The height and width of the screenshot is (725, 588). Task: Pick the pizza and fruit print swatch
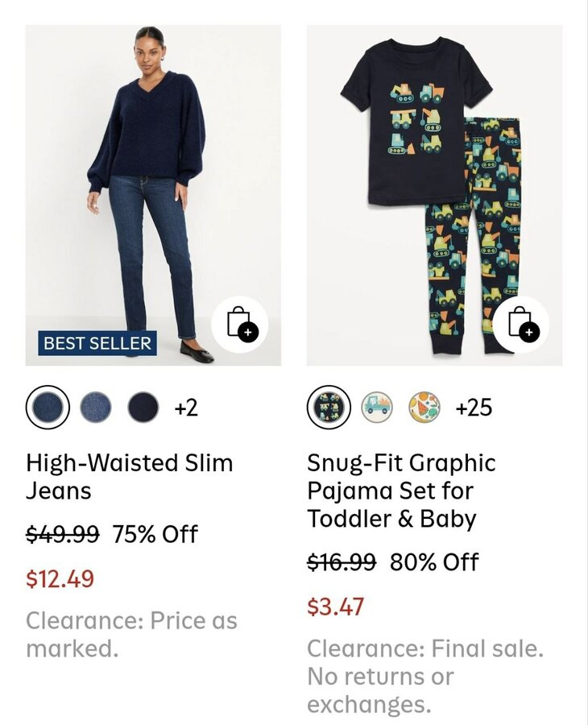click(x=424, y=408)
